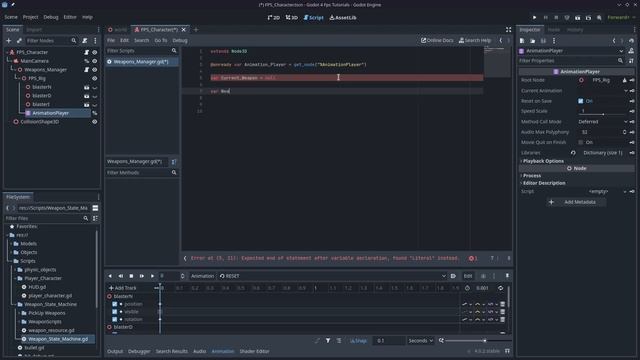Open the Scene menu
Viewport: 640px width, 360px height.
point(11,17)
